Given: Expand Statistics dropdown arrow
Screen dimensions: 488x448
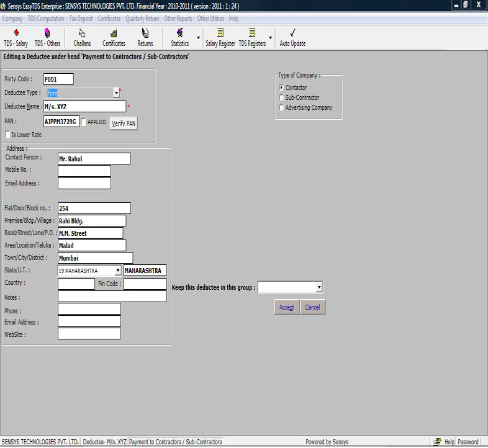Looking at the screenshot, I should point(198,38).
